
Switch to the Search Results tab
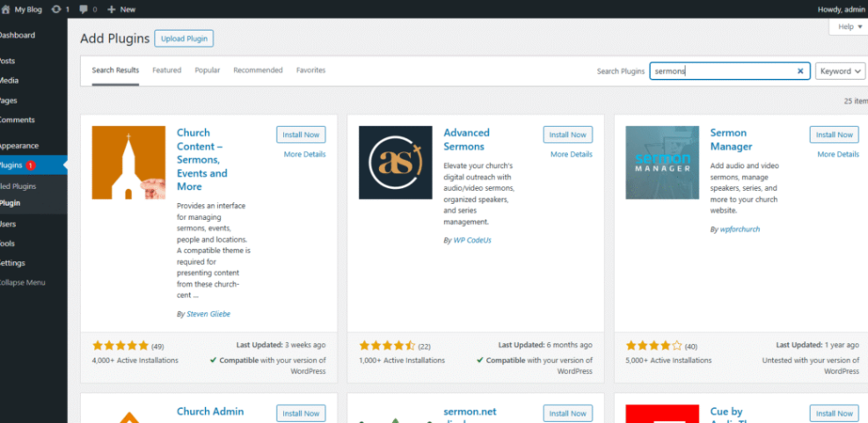click(115, 70)
